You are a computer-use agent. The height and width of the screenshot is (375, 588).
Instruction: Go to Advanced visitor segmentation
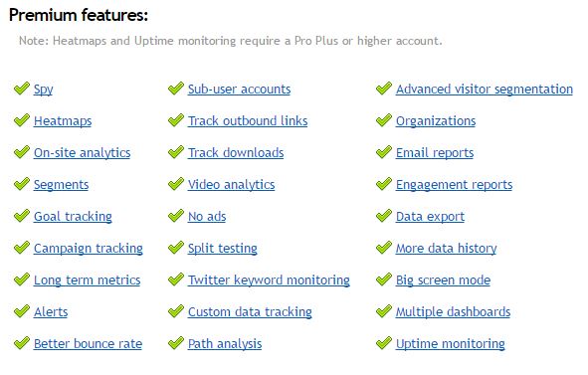(x=485, y=90)
